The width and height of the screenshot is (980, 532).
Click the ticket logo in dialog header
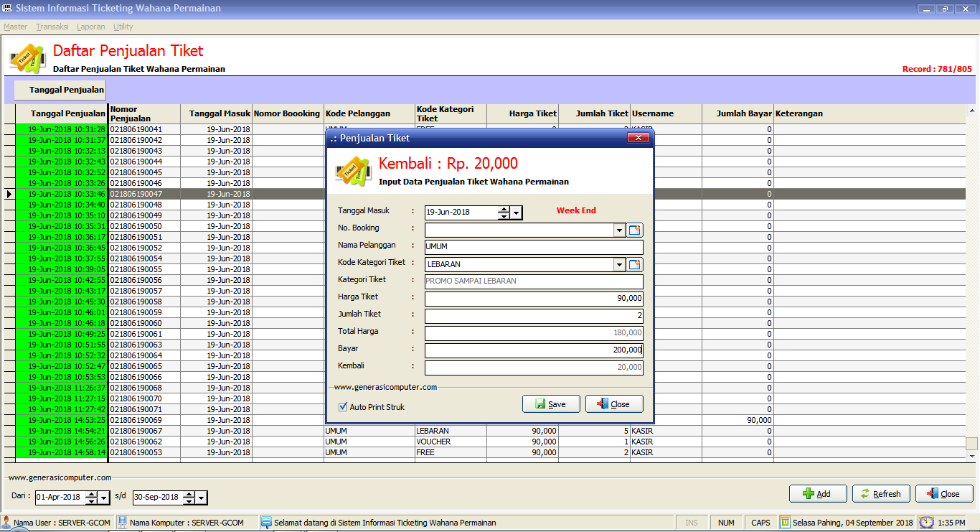[352, 172]
